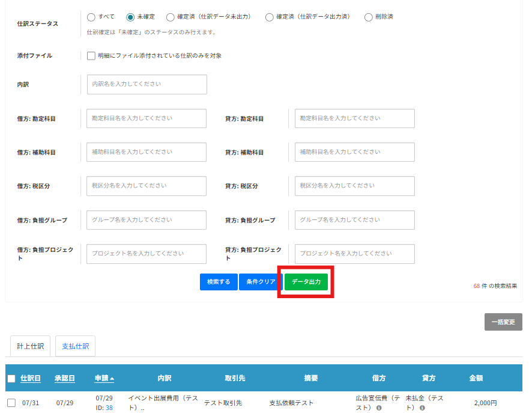Select the 削除済 radio button
This screenshot has width=532, height=413.
(369, 17)
